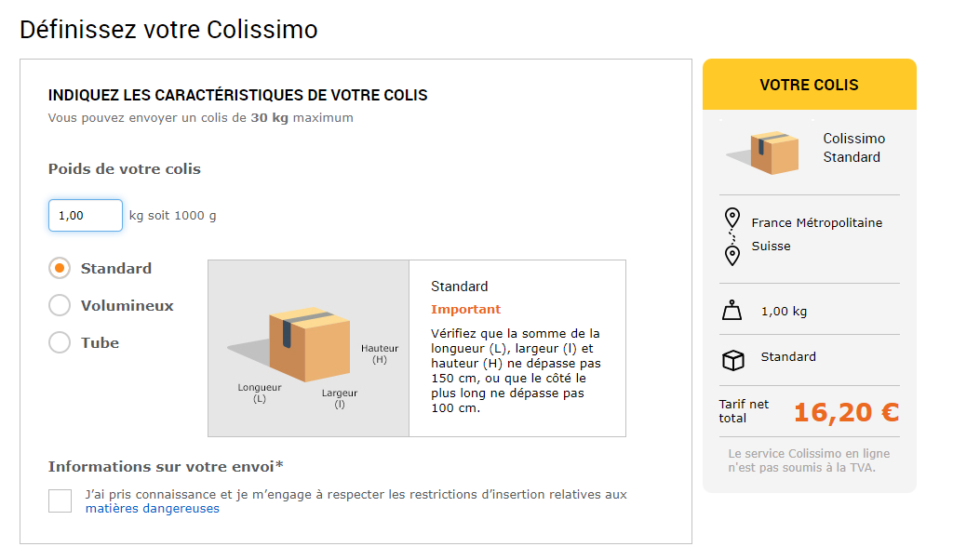Click the orange Important notice text

pos(465,310)
